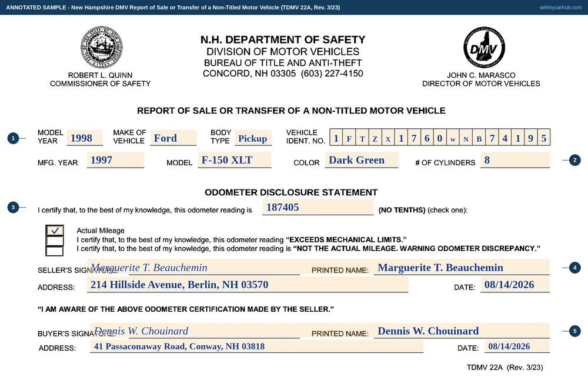Click the VIN box containing Z
This screenshot has width=588, height=383.
tap(375, 137)
